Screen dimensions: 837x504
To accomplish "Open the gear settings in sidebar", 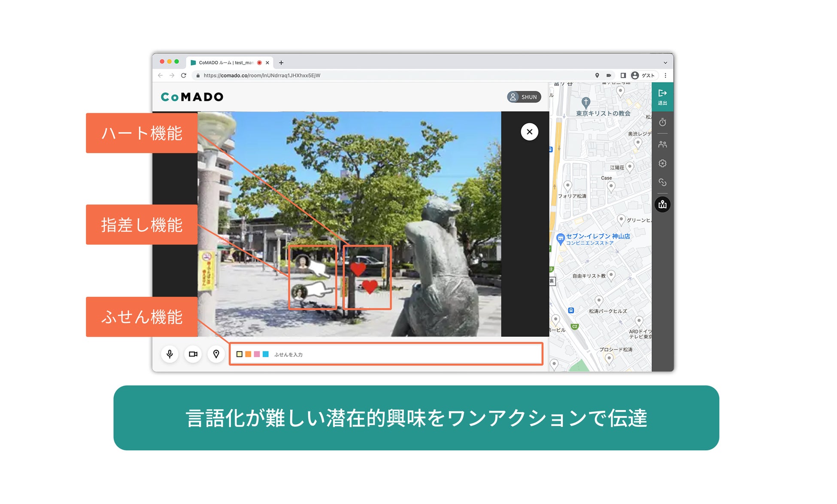I will [662, 163].
